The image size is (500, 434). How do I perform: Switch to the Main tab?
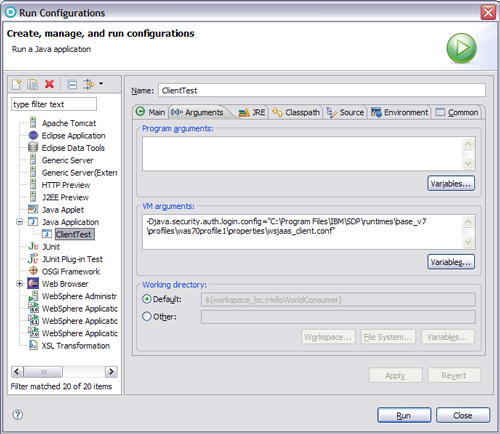coord(151,112)
